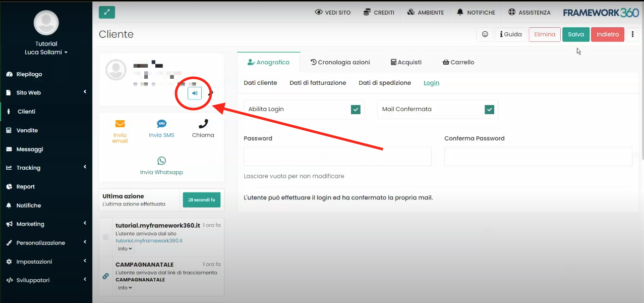Open the Acquisti tab
This screenshot has height=303, width=644.
[x=406, y=62]
